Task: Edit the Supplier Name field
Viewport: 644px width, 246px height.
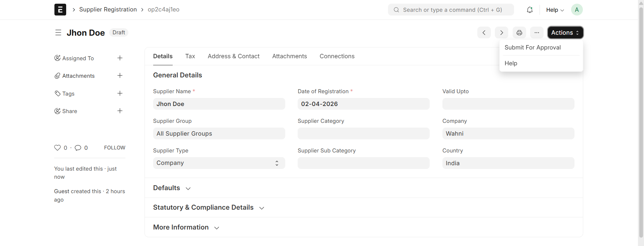Action: [219, 104]
